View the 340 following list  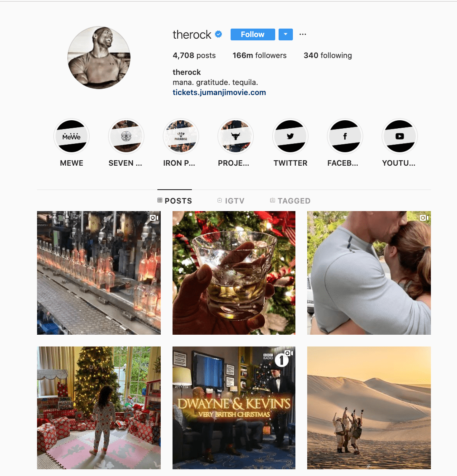tap(327, 55)
